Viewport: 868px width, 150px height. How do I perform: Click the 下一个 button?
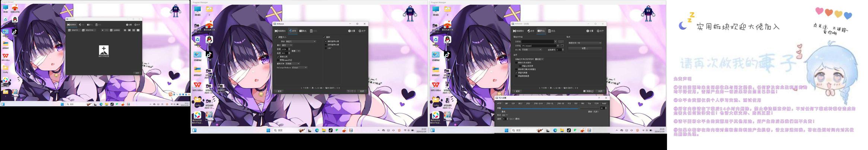(351, 91)
